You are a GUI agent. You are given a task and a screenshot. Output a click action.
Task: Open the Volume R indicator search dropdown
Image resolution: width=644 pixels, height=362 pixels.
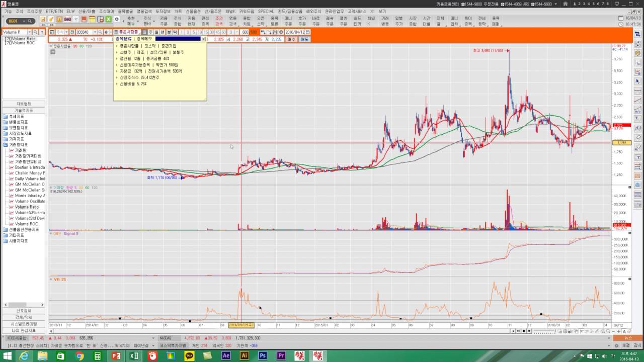pos(29,32)
